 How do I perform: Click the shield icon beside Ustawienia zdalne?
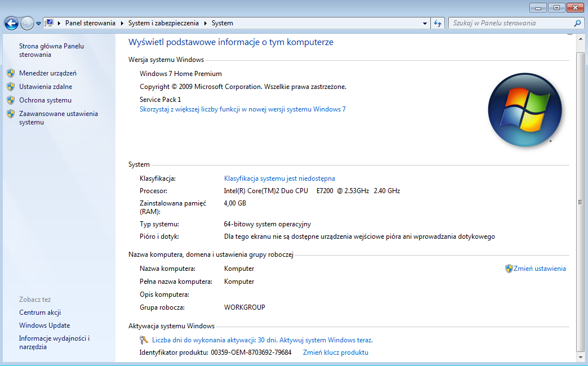(11, 87)
